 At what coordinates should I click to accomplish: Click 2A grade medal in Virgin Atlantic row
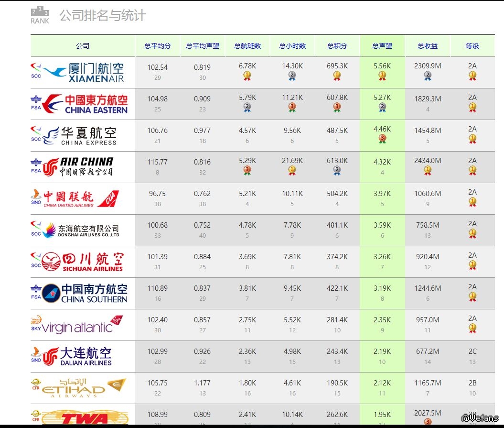(472, 328)
